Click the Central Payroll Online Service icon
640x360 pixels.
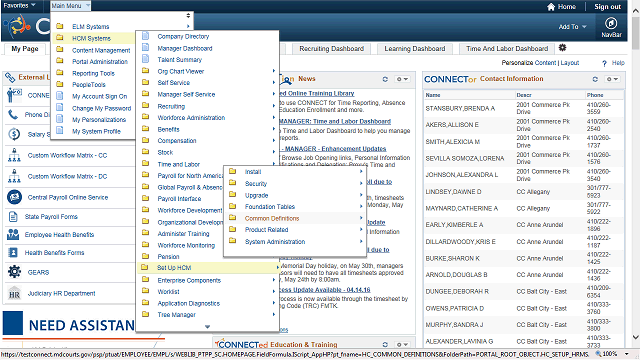tap(15, 197)
